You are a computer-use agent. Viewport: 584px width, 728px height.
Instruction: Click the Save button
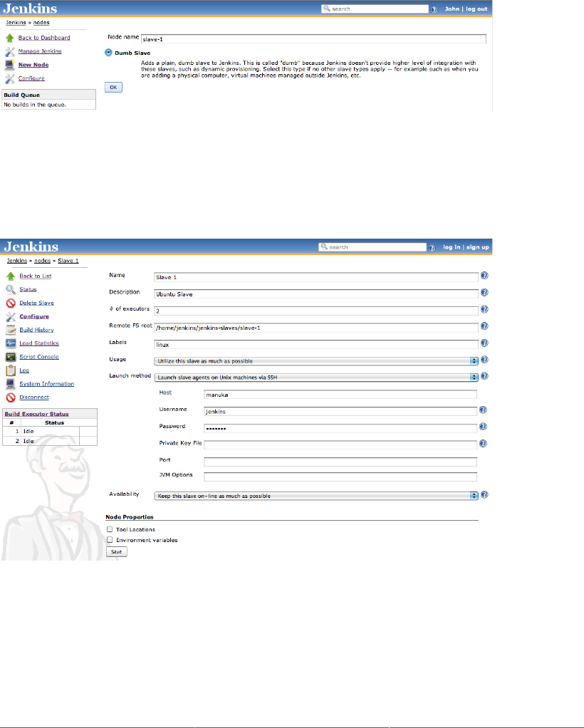click(x=117, y=552)
